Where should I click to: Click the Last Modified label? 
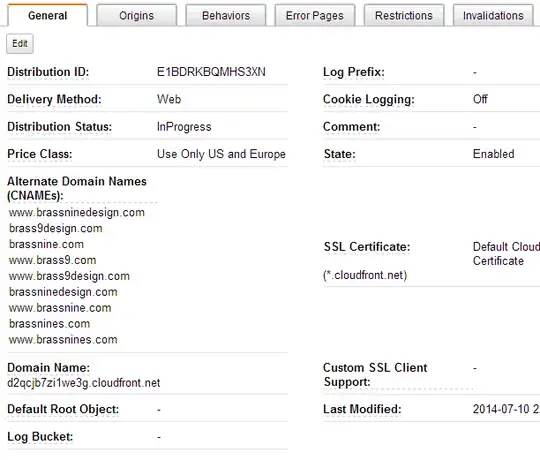pyautogui.click(x=362, y=409)
